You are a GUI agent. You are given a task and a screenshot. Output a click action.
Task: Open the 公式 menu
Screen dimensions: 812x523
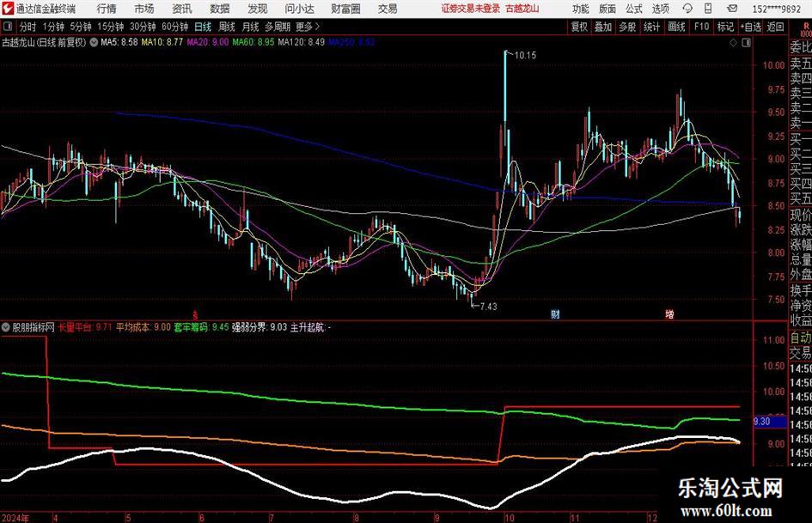tap(634, 9)
